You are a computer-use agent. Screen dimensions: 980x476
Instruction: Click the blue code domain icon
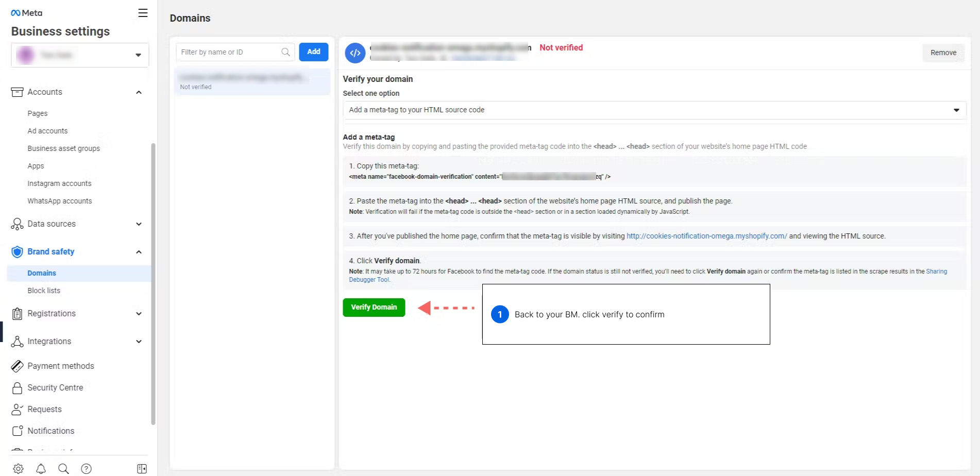click(355, 53)
